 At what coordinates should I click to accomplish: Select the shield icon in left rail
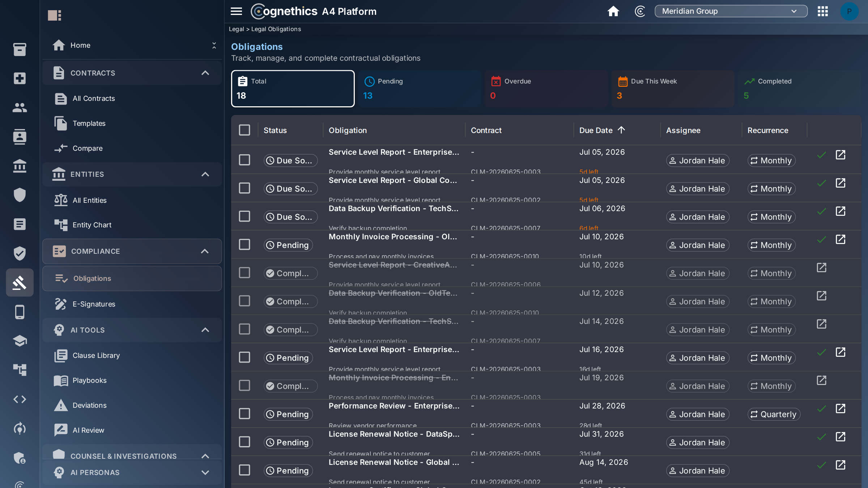point(20,195)
